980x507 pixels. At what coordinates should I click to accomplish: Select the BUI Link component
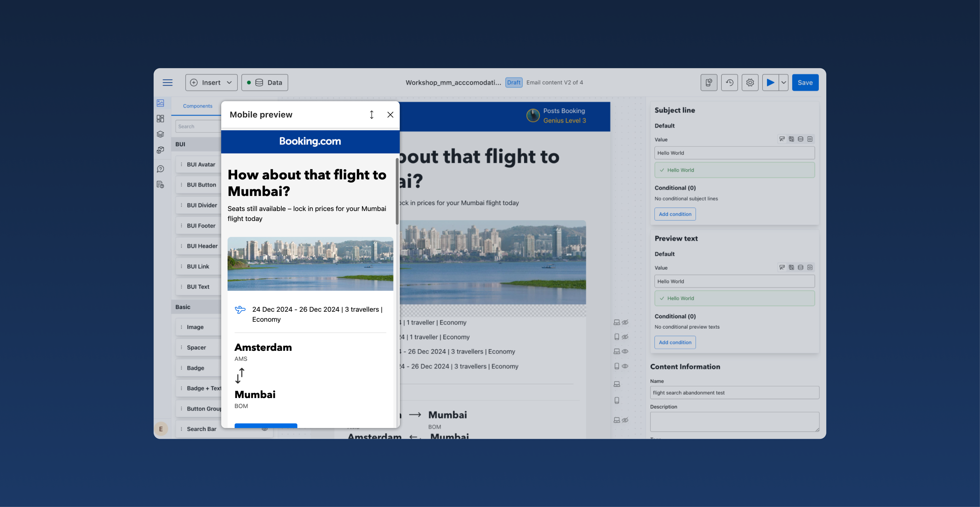pos(198,266)
